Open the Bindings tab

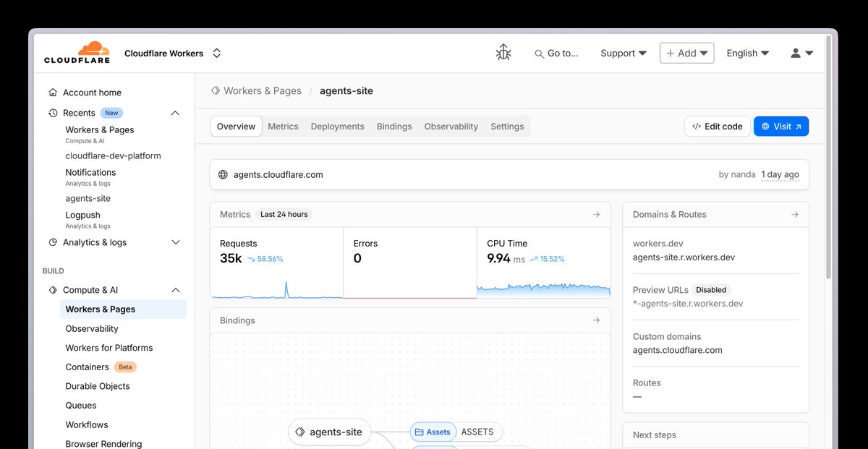click(394, 126)
